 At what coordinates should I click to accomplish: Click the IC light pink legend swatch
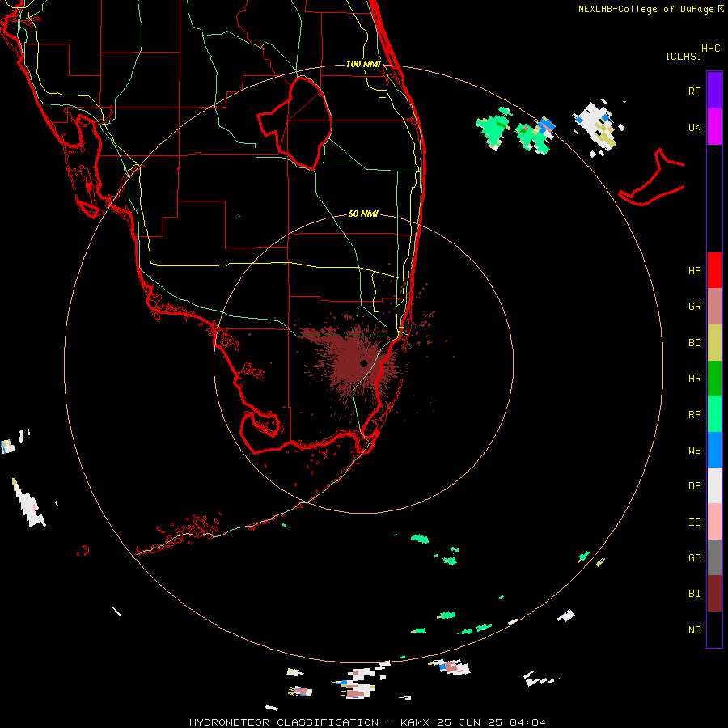714,522
